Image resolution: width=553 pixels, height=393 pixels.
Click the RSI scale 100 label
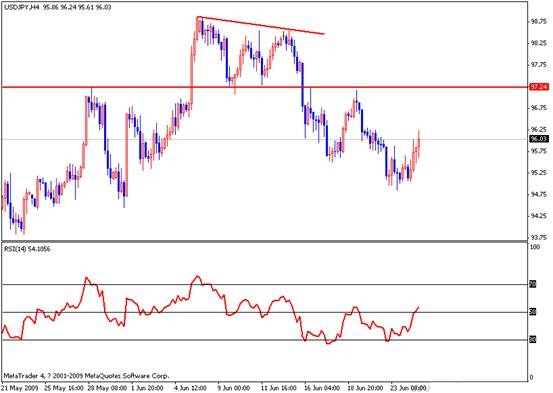point(535,247)
